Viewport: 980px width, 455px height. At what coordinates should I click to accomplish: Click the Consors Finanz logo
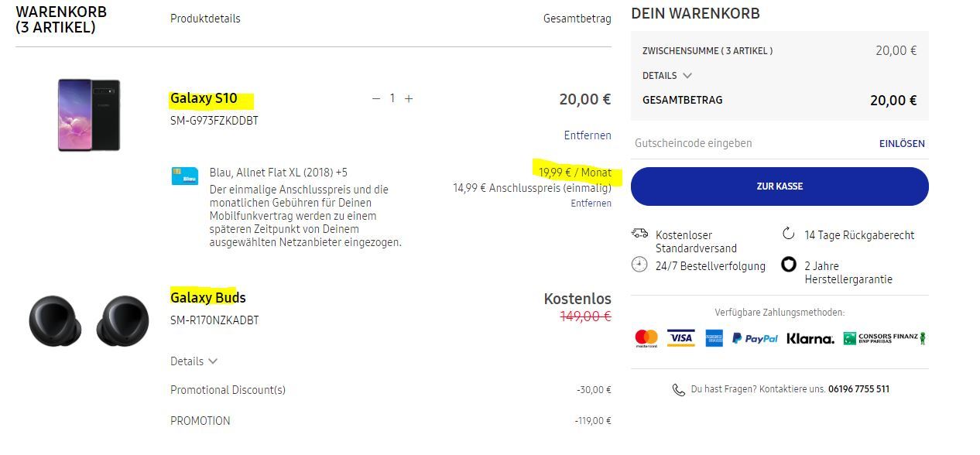885,338
